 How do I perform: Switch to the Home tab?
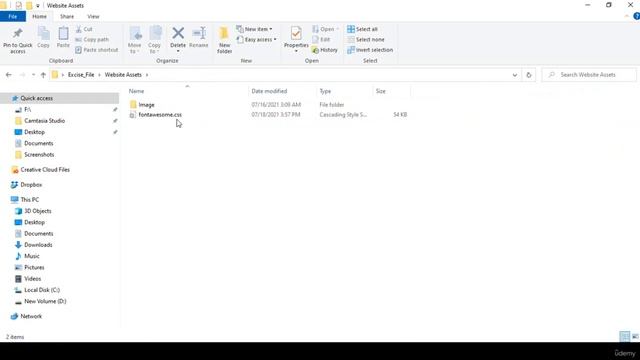39,16
